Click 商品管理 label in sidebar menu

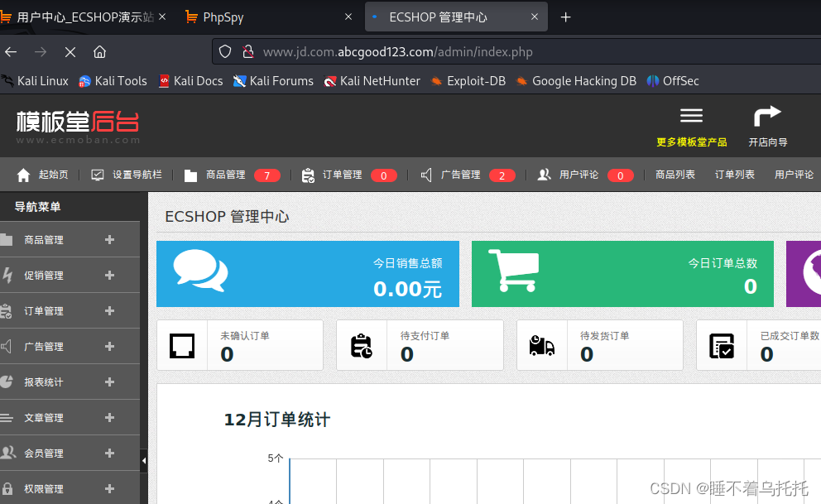44,240
